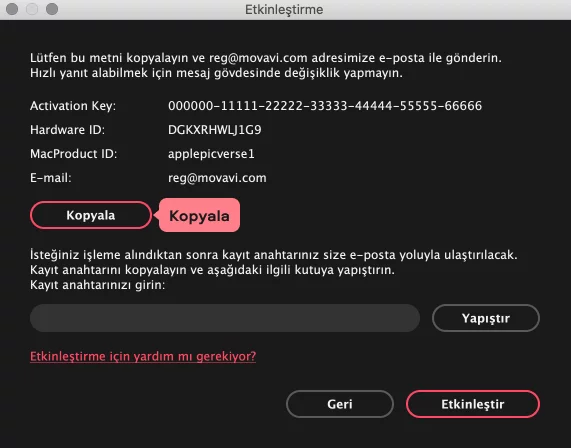Click the MacProduct ID label
The height and width of the screenshot is (448, 571).
pyautogui.click(x=74, y=154)
